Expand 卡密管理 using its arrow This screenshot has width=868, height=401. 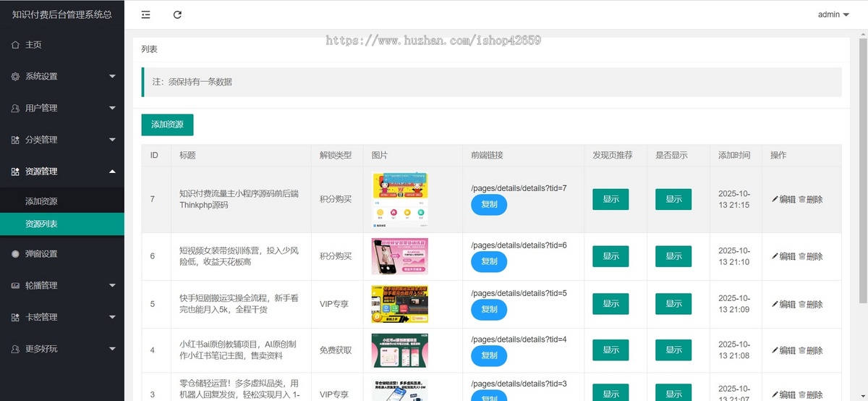112,317
